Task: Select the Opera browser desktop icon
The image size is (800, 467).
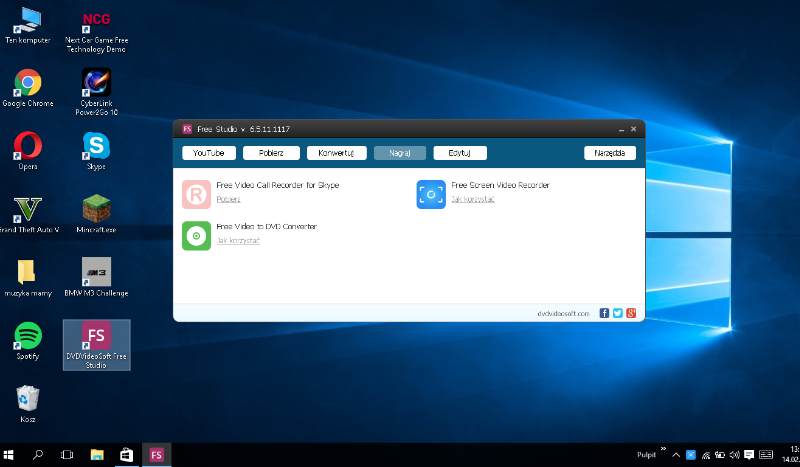Action: (x=28, y=146)
